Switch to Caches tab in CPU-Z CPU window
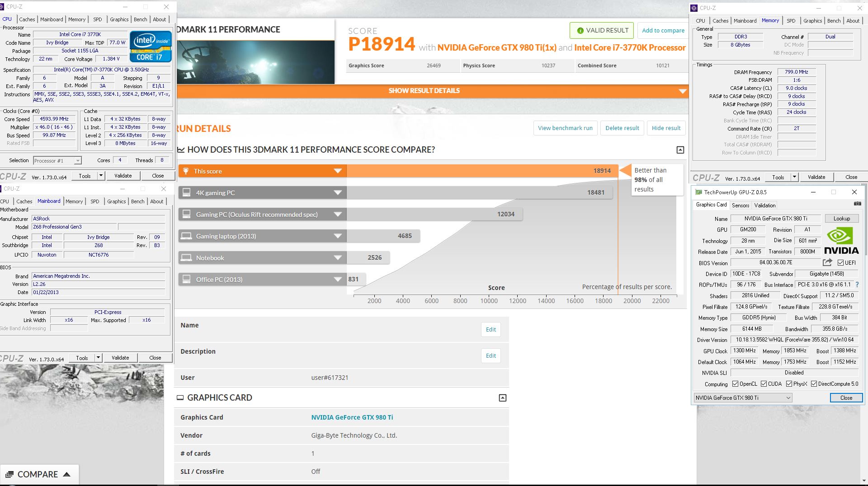Image resolution: width=868 pixels, height=486 pixels. click(27, 19)
